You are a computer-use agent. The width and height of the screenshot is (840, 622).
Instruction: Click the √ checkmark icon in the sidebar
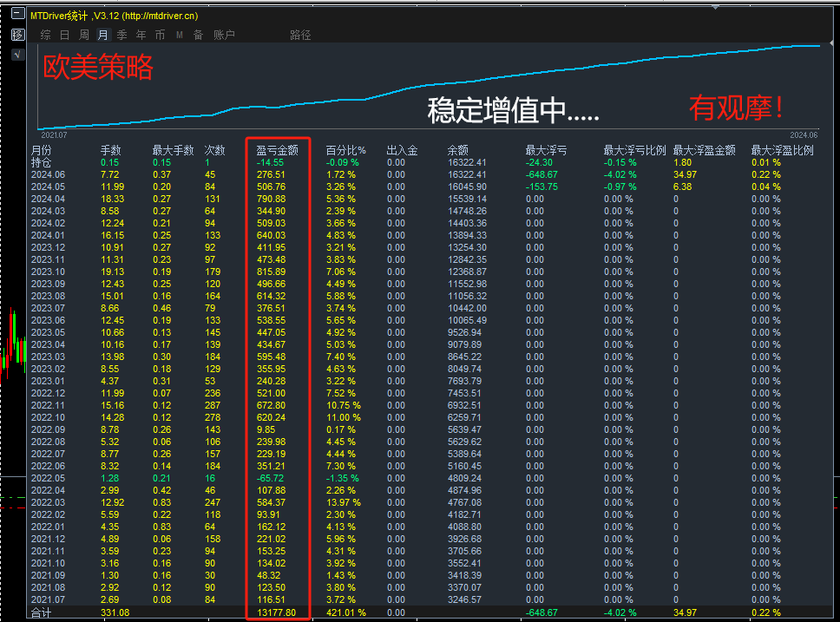click(17, 54)
